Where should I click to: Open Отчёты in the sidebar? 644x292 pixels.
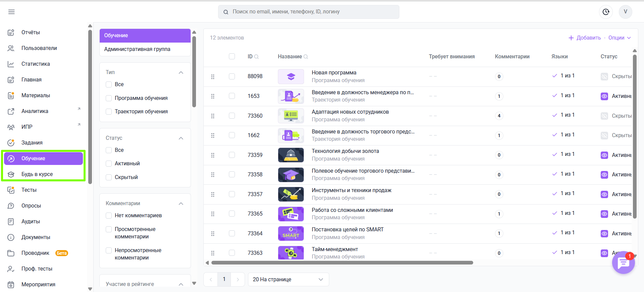coord(31,33)
